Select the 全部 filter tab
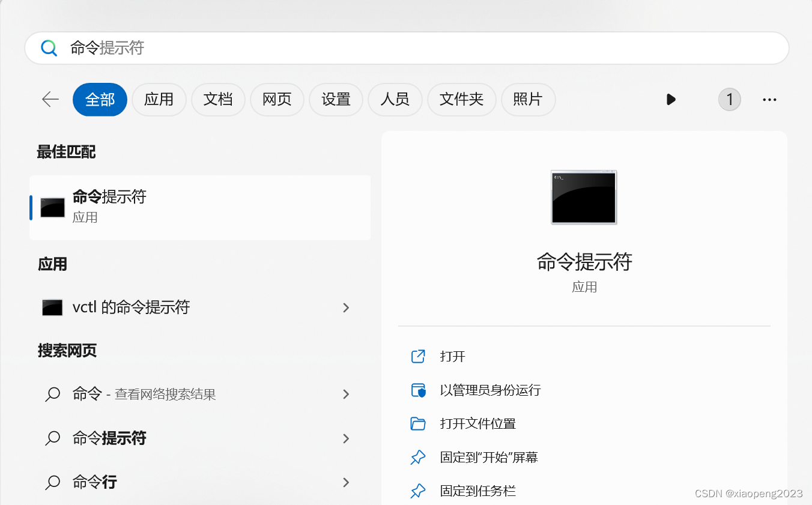The height and width of the screenshot is (505, 812). tap(100, 100)
